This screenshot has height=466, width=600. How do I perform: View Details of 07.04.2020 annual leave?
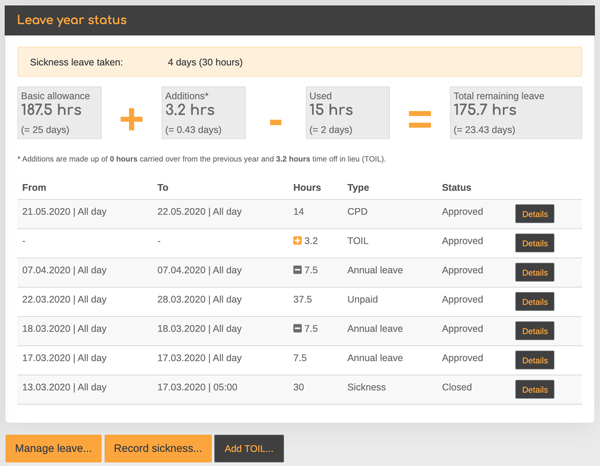click(534, 272)
